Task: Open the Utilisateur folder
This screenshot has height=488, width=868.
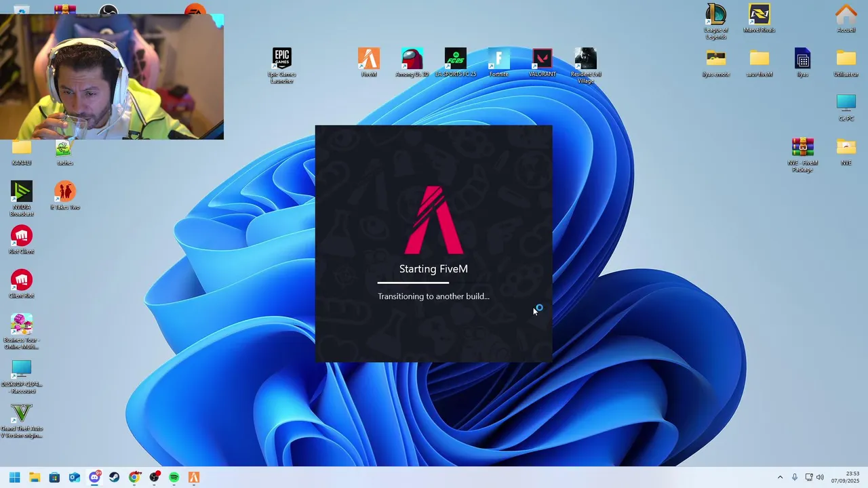Action: point(846,62)
